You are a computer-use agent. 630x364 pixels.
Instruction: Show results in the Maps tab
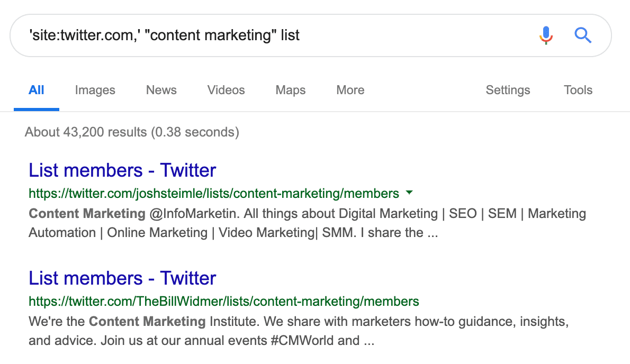pos(290,90)
